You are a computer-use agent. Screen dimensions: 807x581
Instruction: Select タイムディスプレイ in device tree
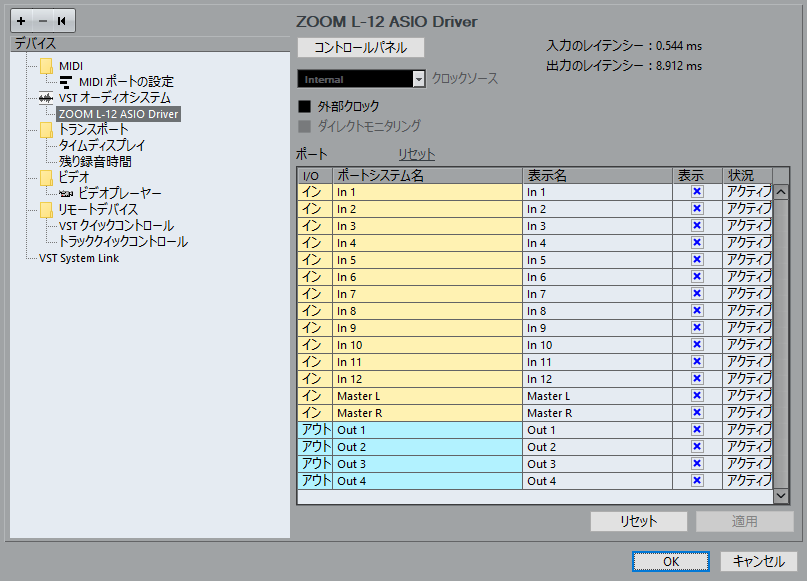click(x=102, y=146)
